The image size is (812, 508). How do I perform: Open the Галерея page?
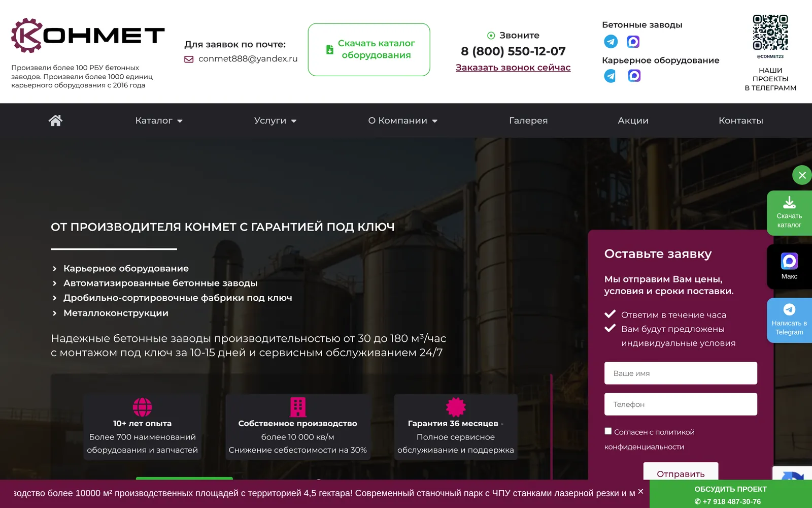click(528, 120)
